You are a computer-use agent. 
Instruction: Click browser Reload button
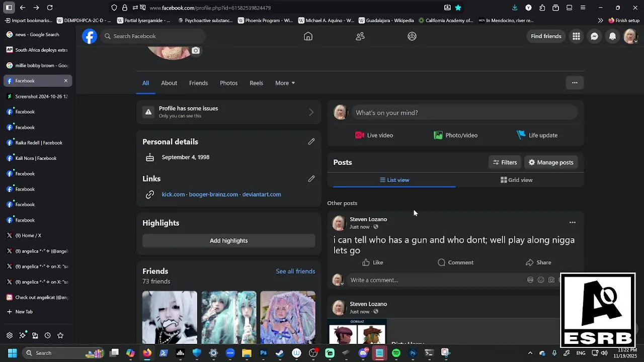coord(50,8)
